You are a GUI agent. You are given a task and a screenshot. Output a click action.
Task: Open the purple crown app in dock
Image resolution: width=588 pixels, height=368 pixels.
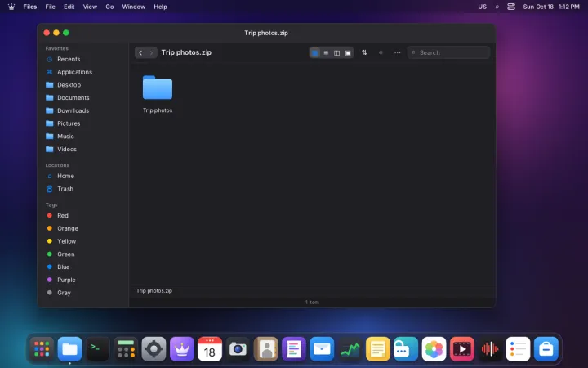(182, 349)
